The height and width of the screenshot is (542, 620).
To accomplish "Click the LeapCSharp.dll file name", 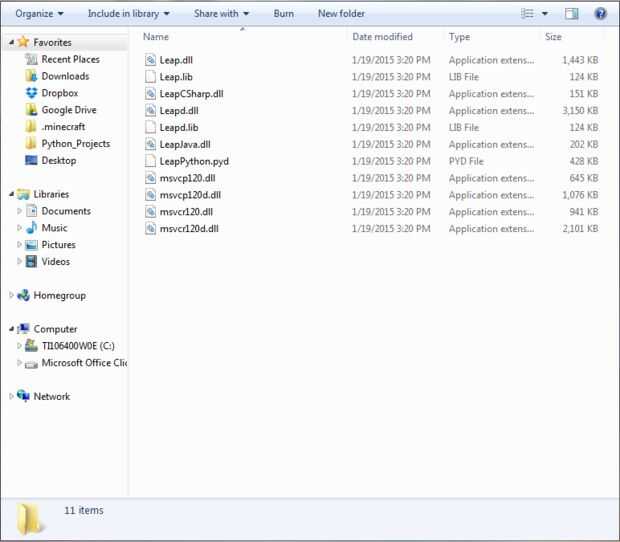I will (191, 94).
